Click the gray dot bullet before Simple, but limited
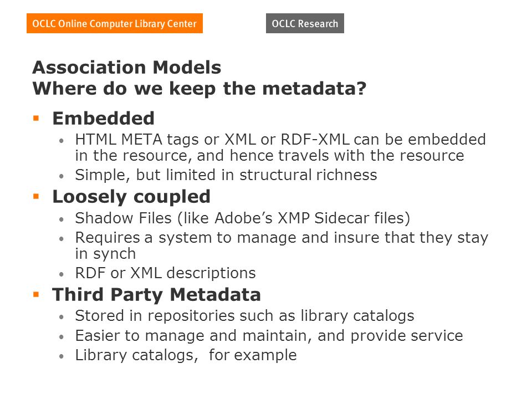532x399 pixels. tap(62, 176)
